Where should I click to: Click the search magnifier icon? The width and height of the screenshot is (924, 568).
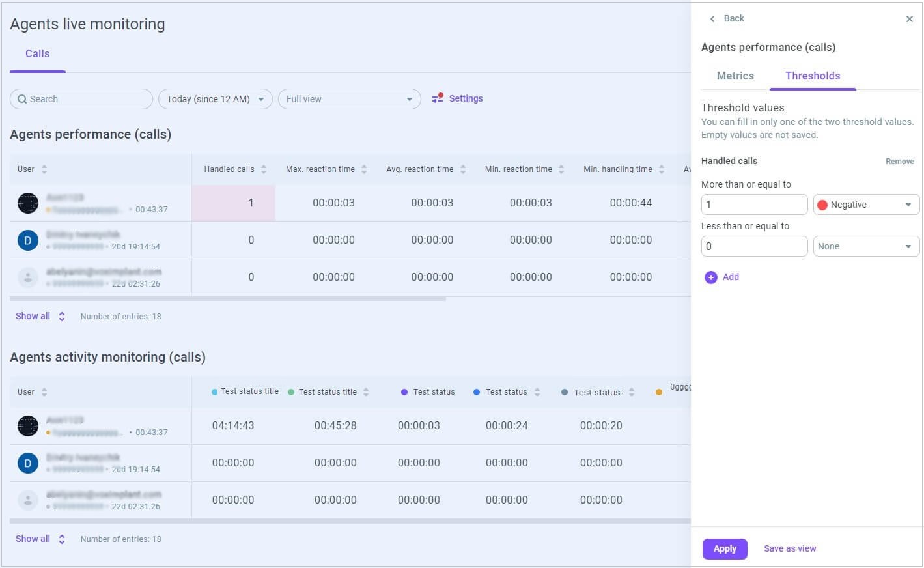click(x=22, y=99)
